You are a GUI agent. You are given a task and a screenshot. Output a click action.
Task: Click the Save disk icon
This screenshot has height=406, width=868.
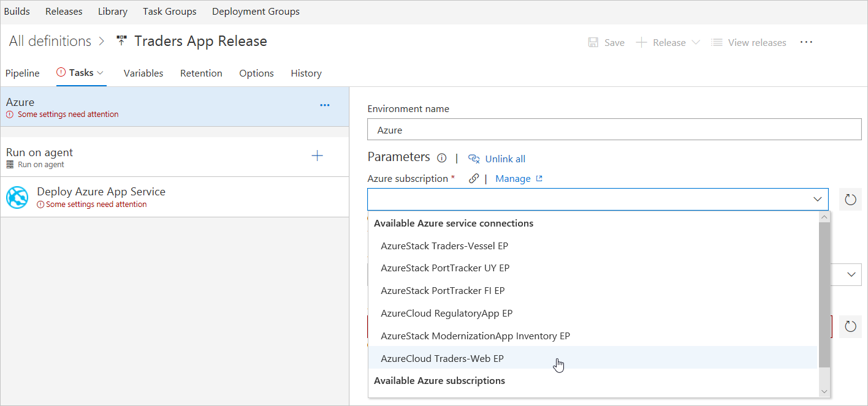(593, 42)
